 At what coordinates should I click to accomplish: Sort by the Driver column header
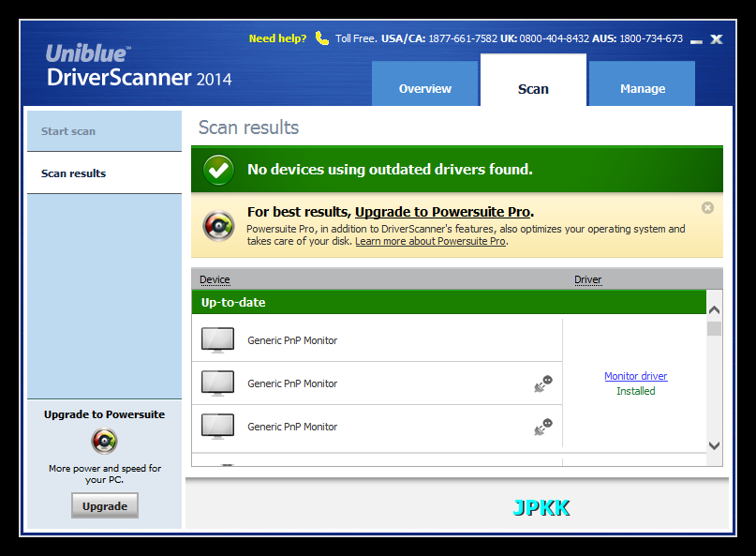(x=587, y=280)
